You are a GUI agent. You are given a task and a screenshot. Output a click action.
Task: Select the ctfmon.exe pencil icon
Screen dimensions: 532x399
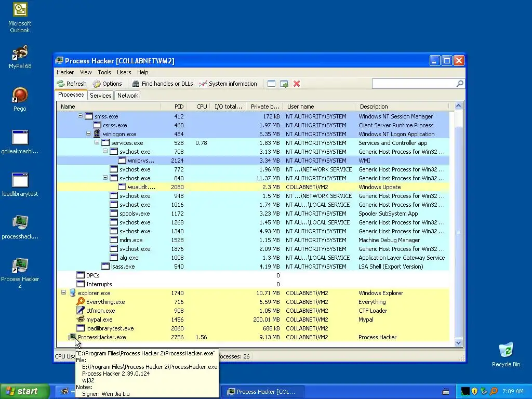pos(81,310)
